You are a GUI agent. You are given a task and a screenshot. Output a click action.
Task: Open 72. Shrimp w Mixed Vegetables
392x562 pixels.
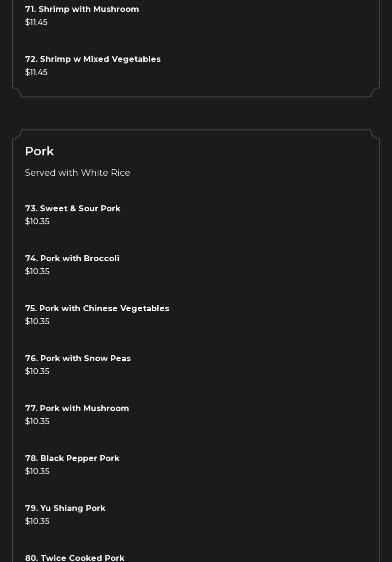(x=93, y=59)
